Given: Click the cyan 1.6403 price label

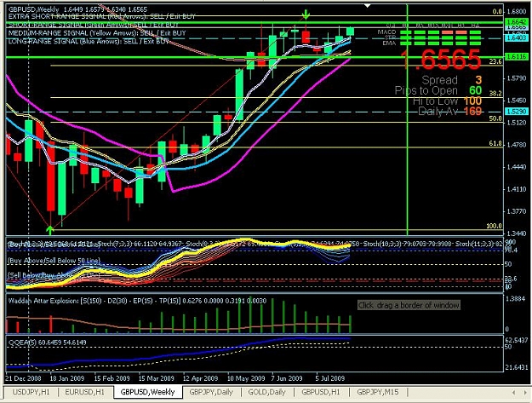Looking at the screenshot, I should coord(517,38).
